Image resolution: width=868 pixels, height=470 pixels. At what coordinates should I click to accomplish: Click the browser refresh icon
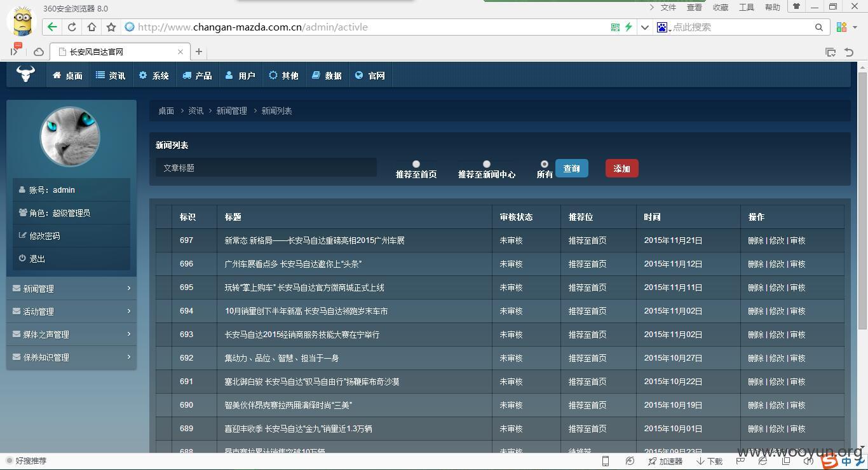72,27
